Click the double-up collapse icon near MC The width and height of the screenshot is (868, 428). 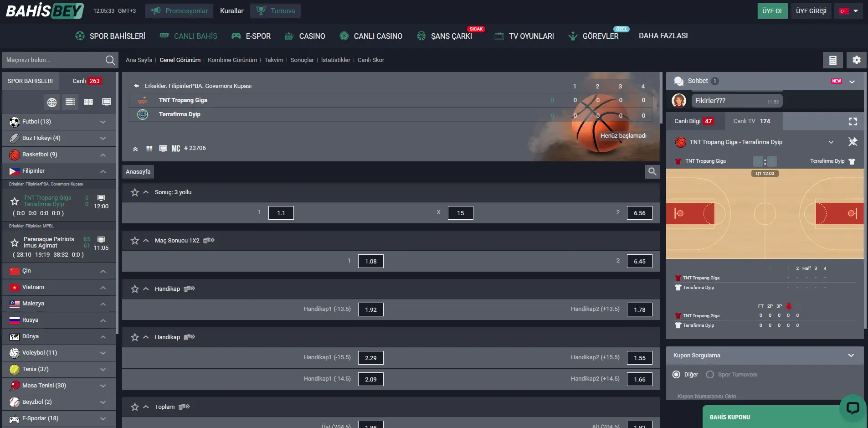click(x=135, y=149)
